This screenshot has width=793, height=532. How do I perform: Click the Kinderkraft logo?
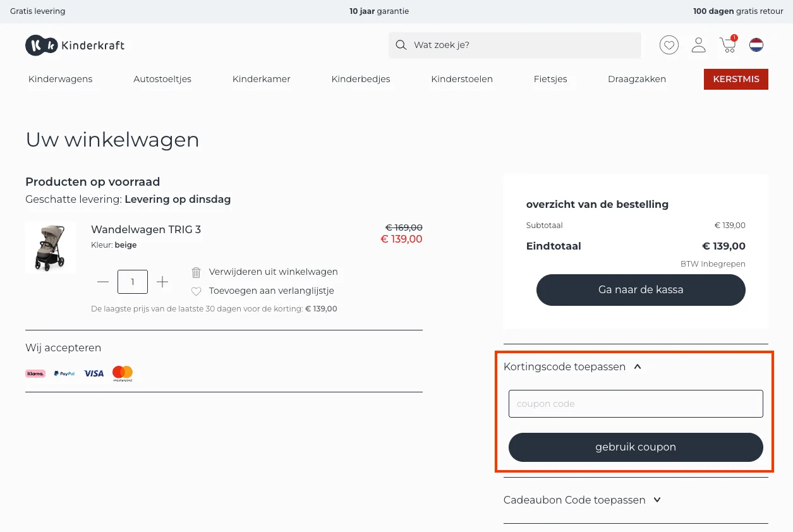tap(75, 45)
